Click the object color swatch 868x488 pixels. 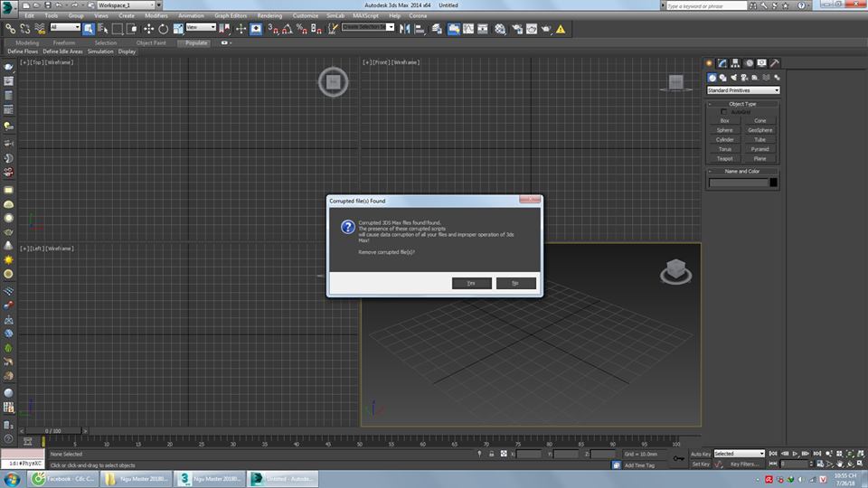point(773,183)
